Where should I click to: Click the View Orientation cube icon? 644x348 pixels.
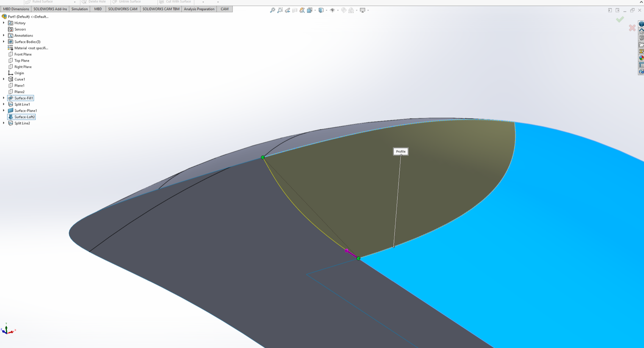(309, 10)
